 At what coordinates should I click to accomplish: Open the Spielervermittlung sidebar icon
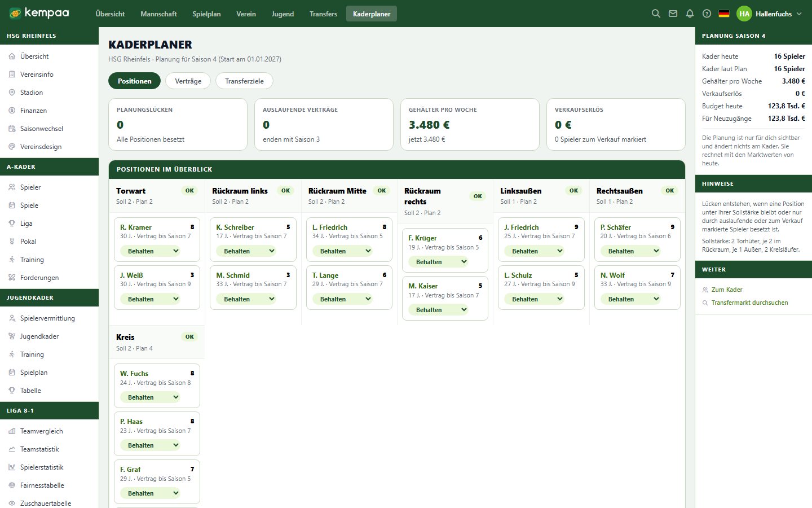point(12,318)
